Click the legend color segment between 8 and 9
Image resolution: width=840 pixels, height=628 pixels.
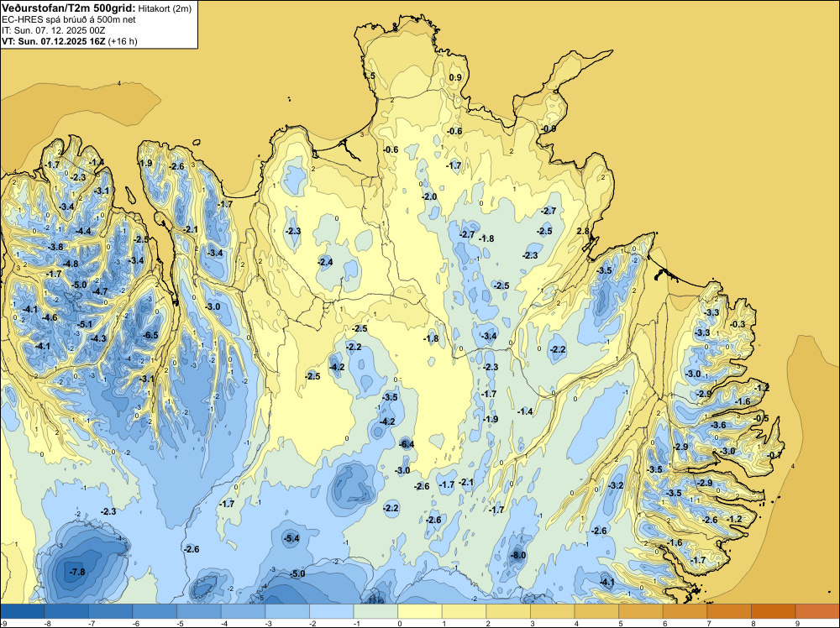point(773,611)
